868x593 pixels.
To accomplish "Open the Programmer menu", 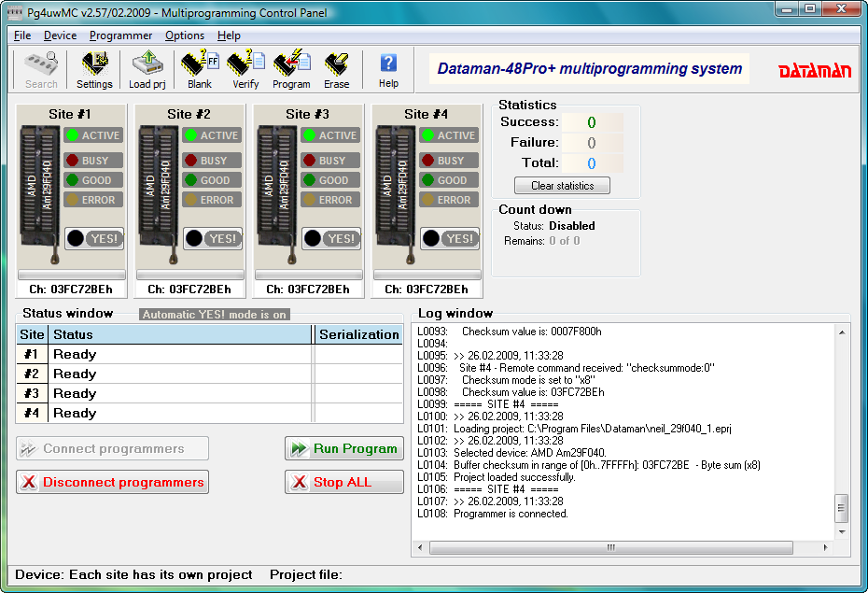I will [x=120, y=35].
